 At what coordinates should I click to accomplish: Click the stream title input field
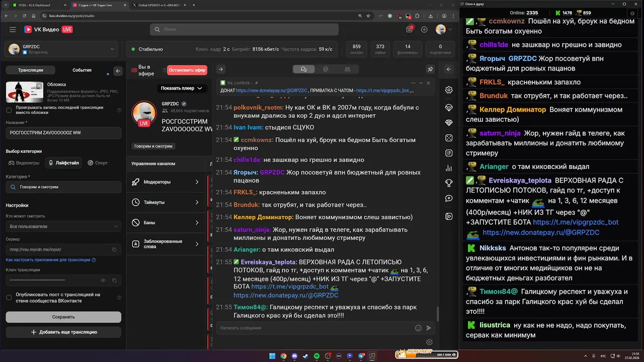coord(63,133)
